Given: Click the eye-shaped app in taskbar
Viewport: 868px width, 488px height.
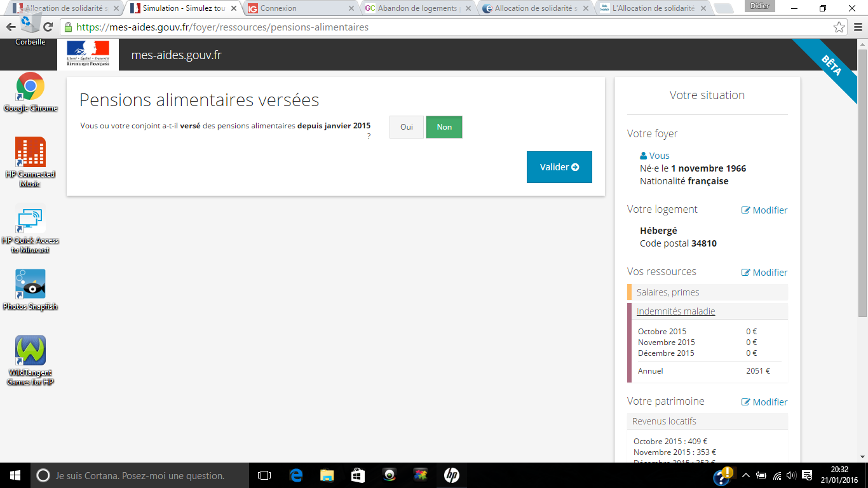Looking at the screenshot, I should [390, 475].
